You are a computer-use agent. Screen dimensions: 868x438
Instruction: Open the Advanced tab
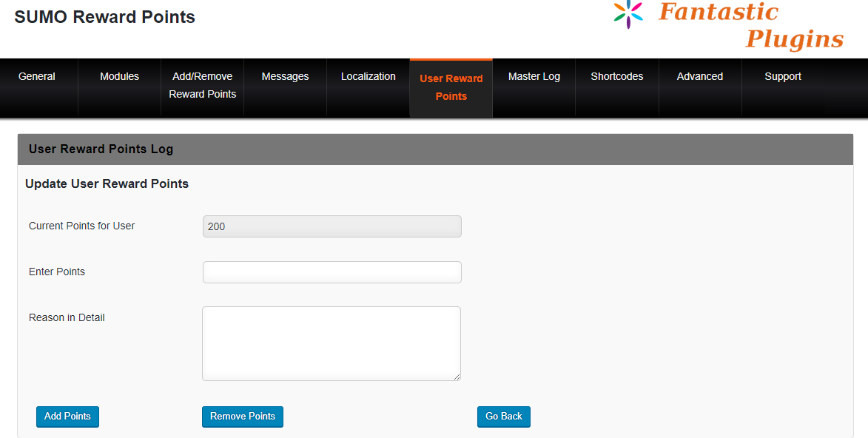700,76
